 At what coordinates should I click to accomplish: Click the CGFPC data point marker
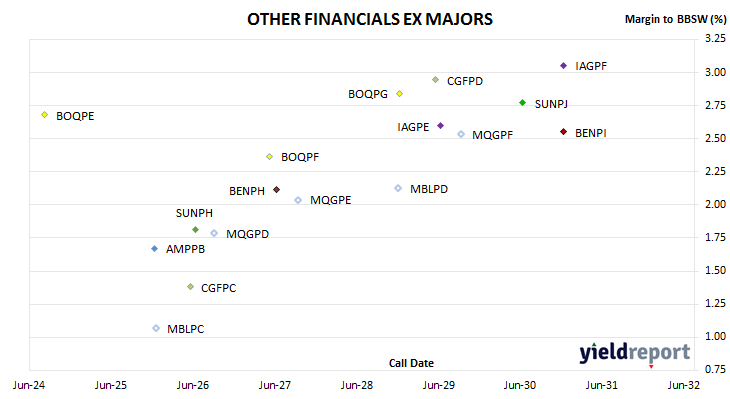coord(190,287)
